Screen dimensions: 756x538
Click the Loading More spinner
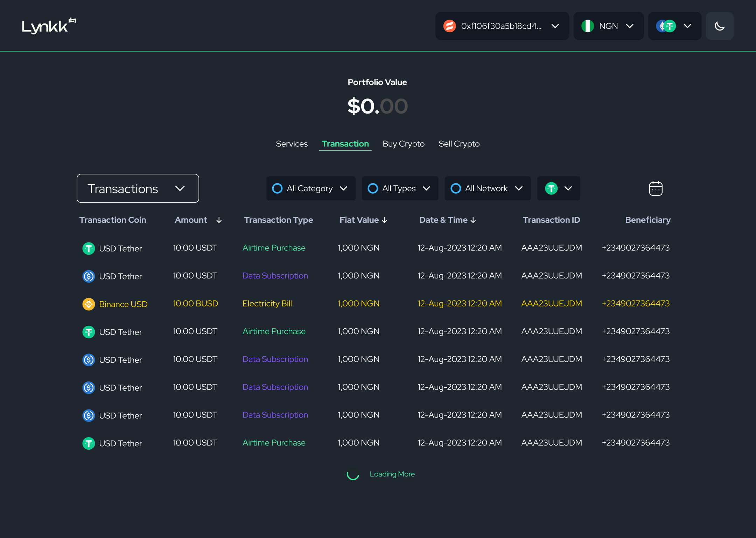click(353, 474)
